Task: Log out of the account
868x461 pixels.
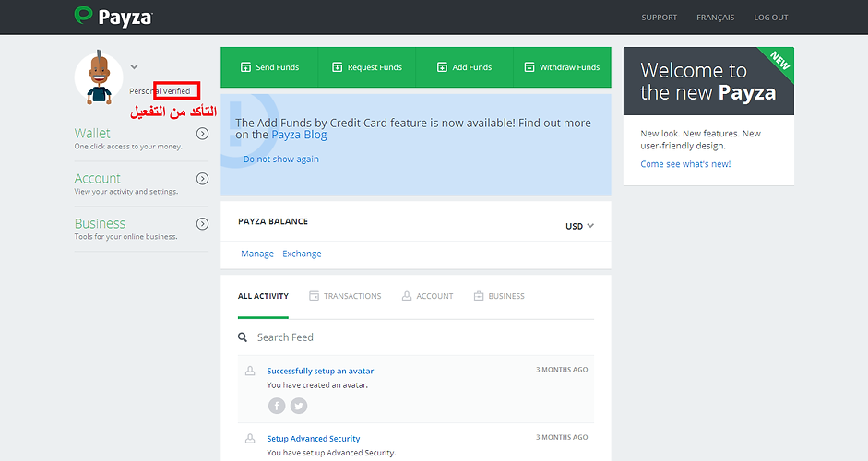Action: [x=770, y=18]
